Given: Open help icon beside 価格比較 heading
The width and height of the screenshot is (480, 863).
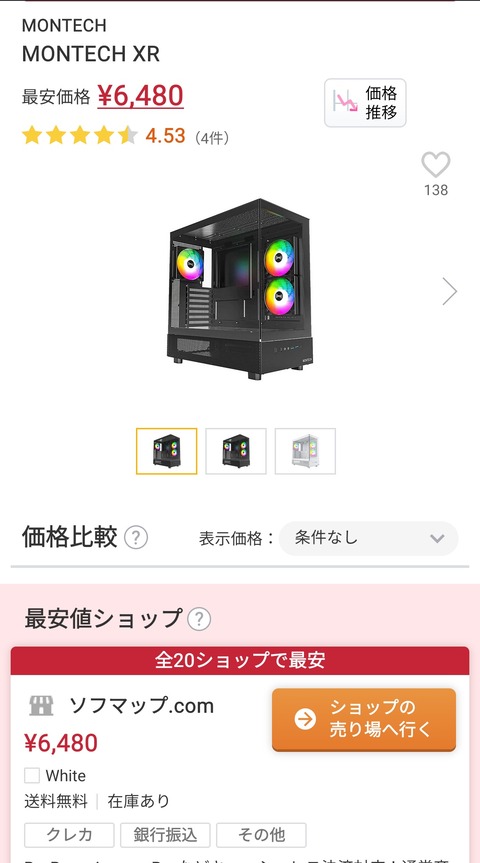Looking at the screenshot, I should [x=135, y=537].
